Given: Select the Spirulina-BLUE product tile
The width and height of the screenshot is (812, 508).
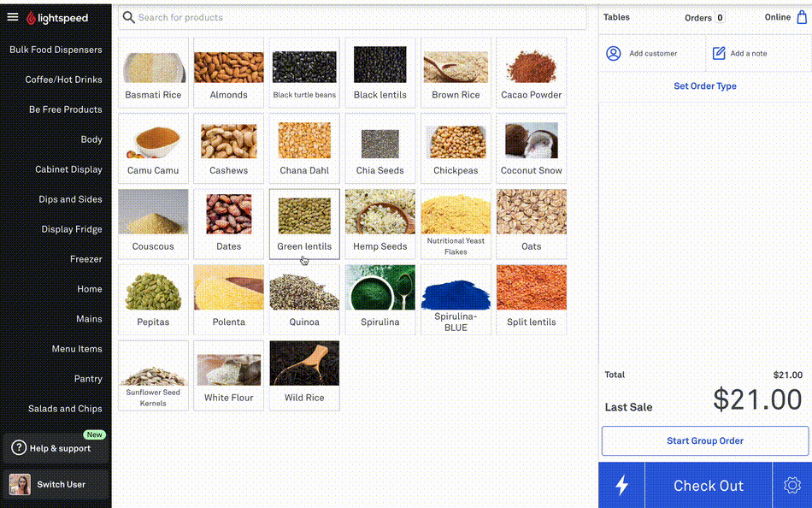Looking at the screenshot, I should [x=456, y=299].
